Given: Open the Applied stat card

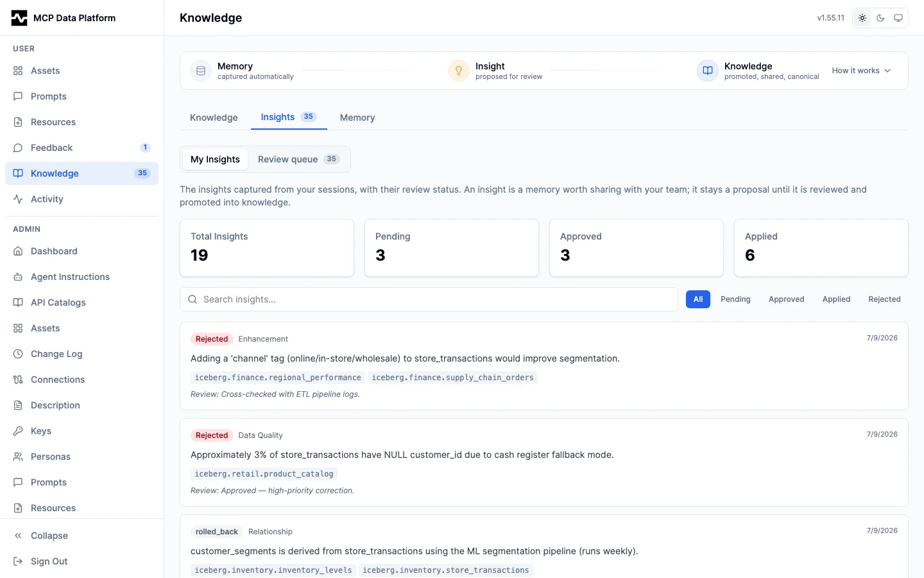Looking at the screenshot, I should (821, 248).
